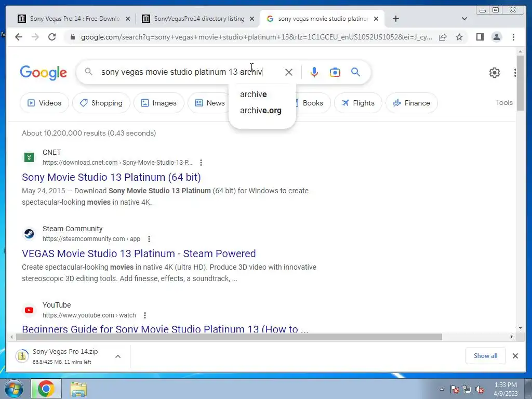Viewport: 532px width, 399px height.
Task: Filter results by Books
Action: [x=312, y=103]
